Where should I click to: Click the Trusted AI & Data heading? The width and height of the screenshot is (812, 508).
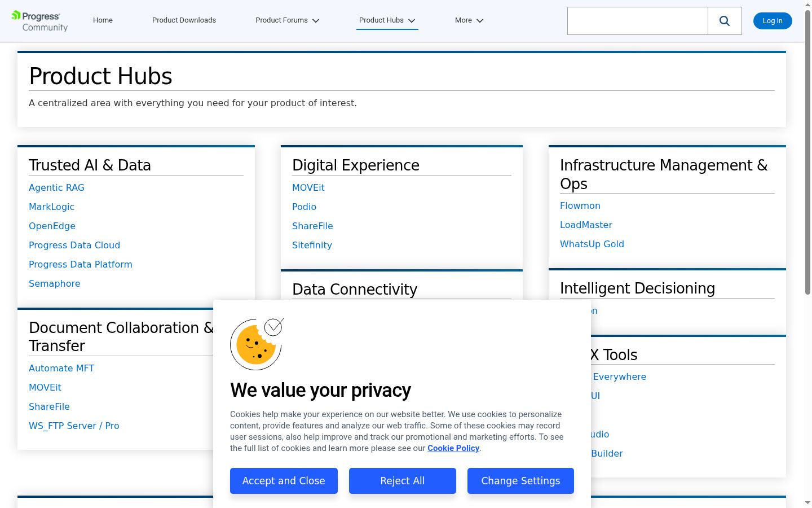[90, 165]
